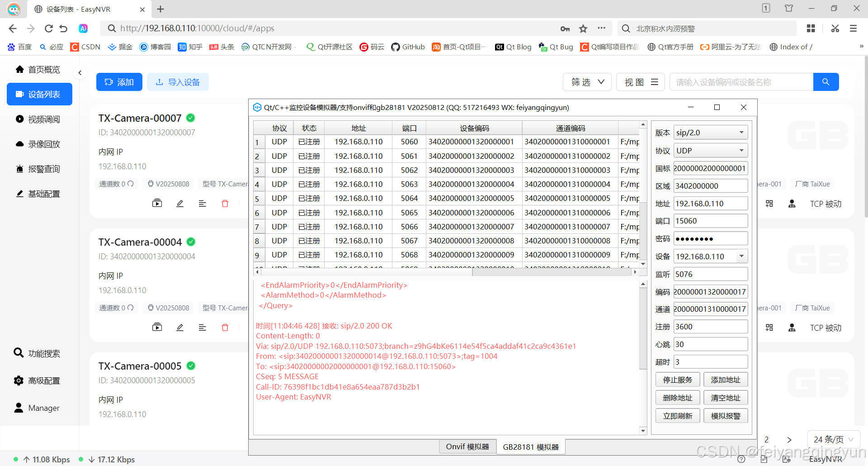Image resolution: width=868 pixels, height=466 pixels.
Task: Click the log pane vertical scrollbar
Action: [x=643, y=328]
